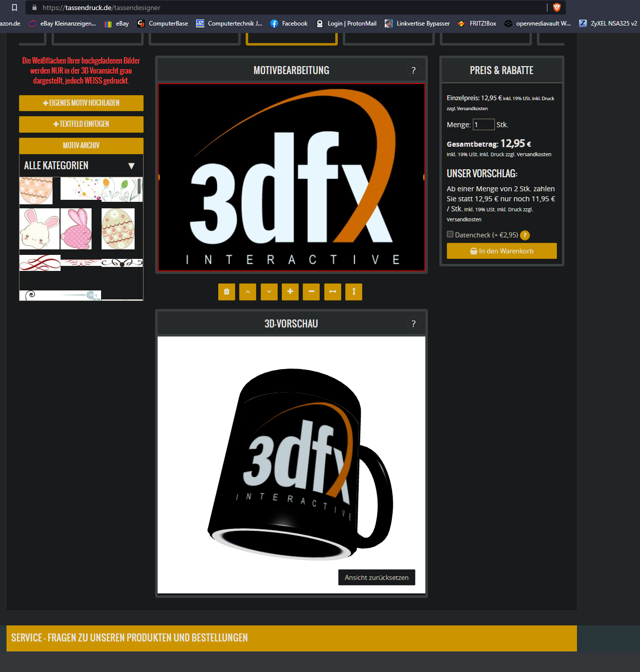Click the bookmark icon in address bar
This screenshot has width=640, height=672.
pyautogui.click(x=15, y=8)
